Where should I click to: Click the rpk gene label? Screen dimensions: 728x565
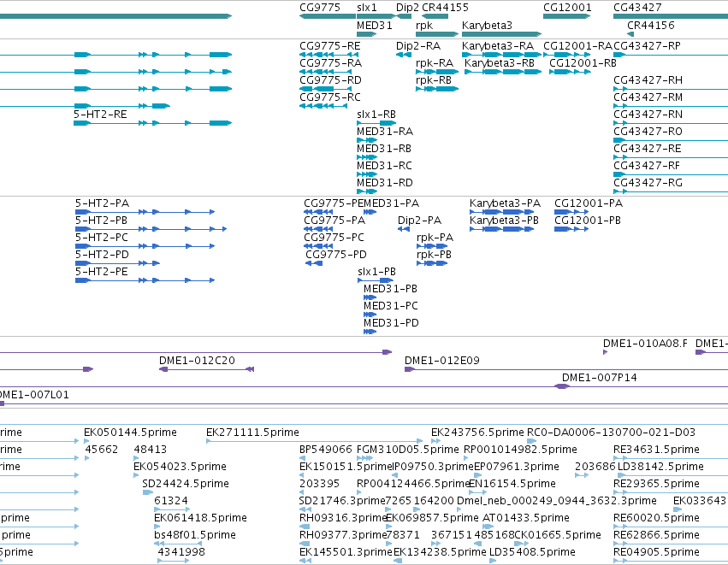[424, 26]
